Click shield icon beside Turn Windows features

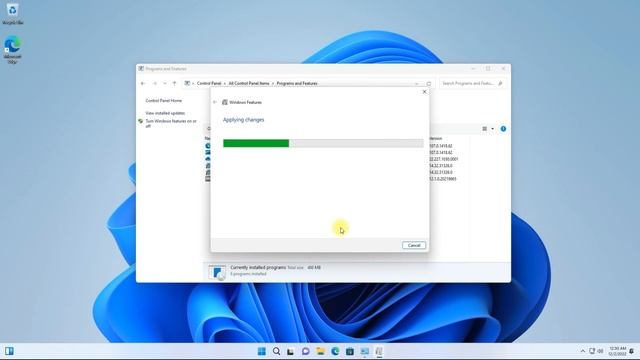140,121
